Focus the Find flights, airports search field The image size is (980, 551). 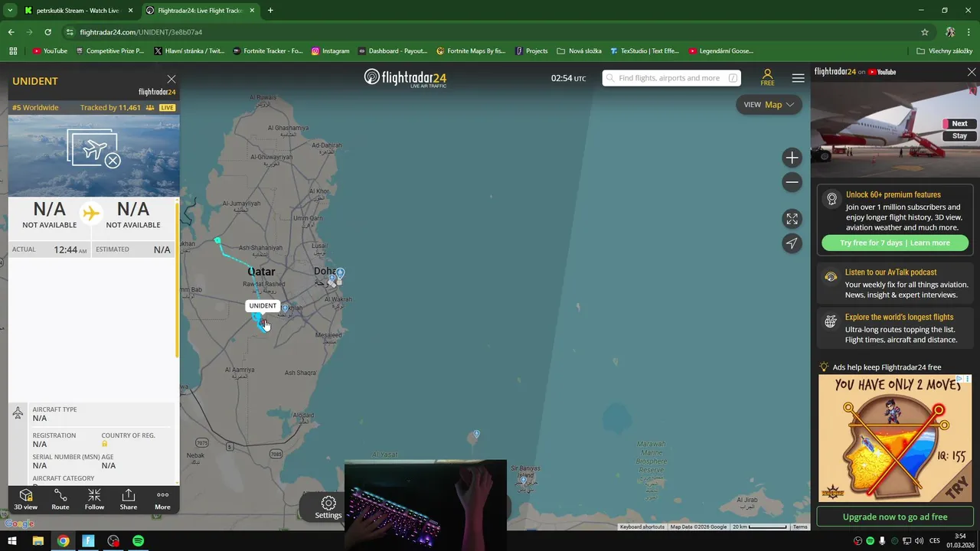coord(671,78)
